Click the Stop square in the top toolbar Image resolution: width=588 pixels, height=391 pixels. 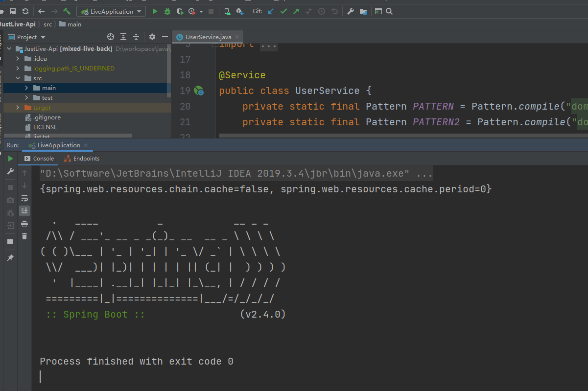point(211,11)
